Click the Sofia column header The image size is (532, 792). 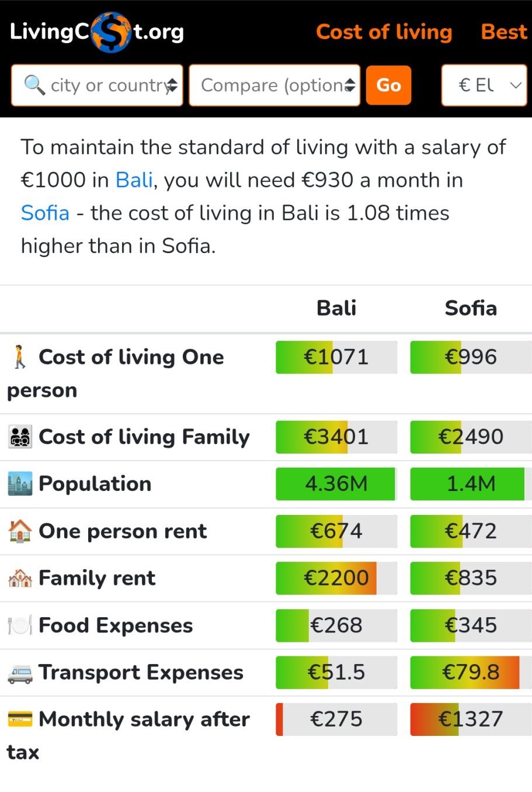click(x=471, y=308)
